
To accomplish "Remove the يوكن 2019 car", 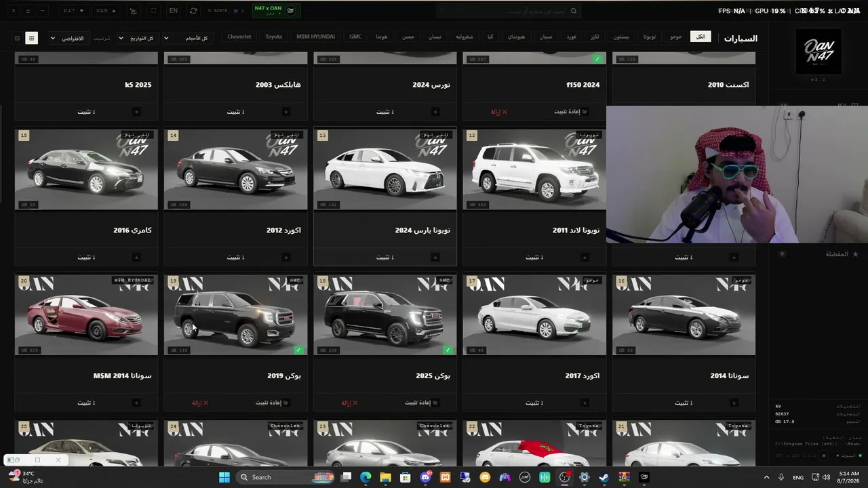I will (x=200, y=403).
